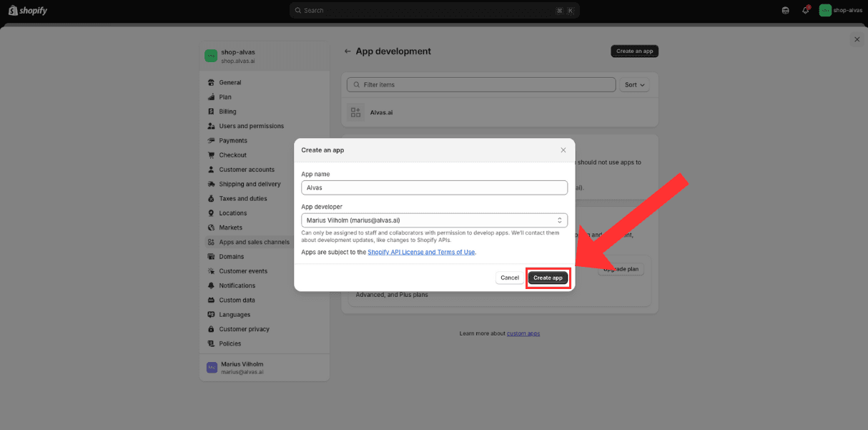Click the Shipping and delivery truck icon
The height and width of the screenshot is (430, 868).
pos(212,184)
